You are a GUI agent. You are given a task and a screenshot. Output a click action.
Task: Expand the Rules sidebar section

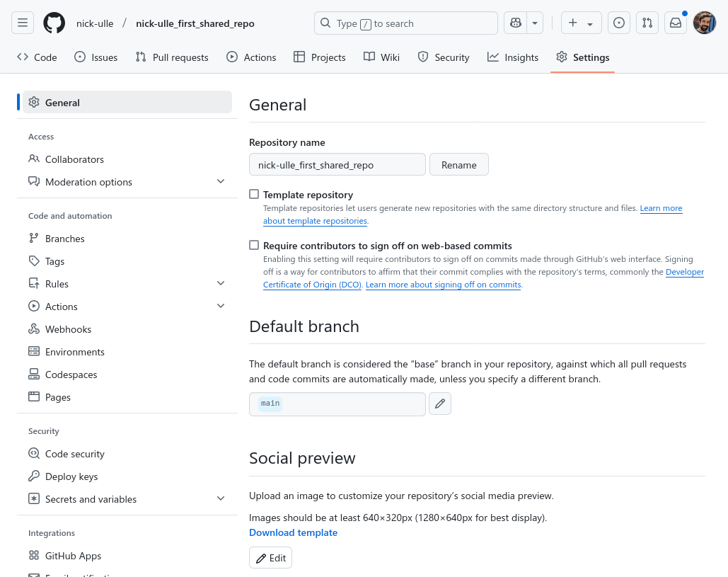tap(221, 284)
